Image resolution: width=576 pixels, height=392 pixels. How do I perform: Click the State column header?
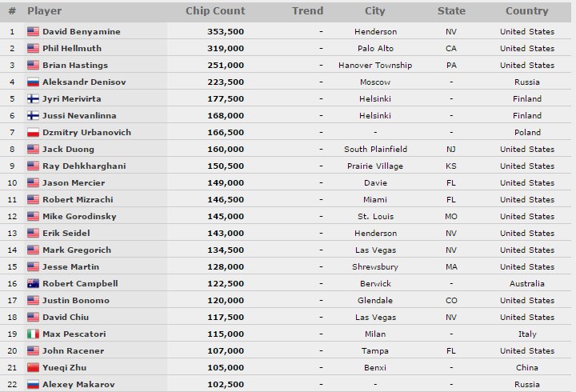[x=451, y=11]
